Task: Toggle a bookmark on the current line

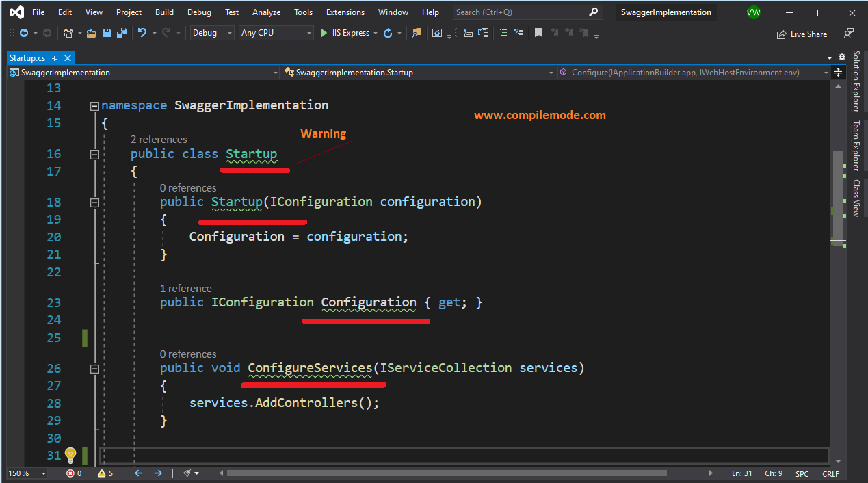Action: 539,32
